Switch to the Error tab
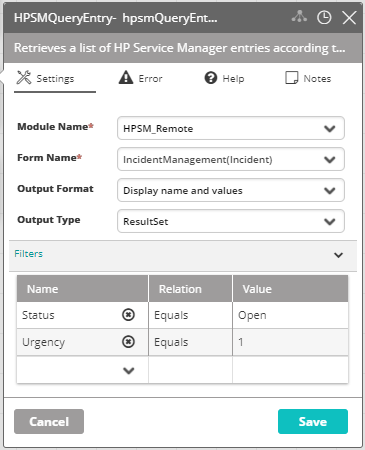 pyautogui.click(x=140, y=78)
